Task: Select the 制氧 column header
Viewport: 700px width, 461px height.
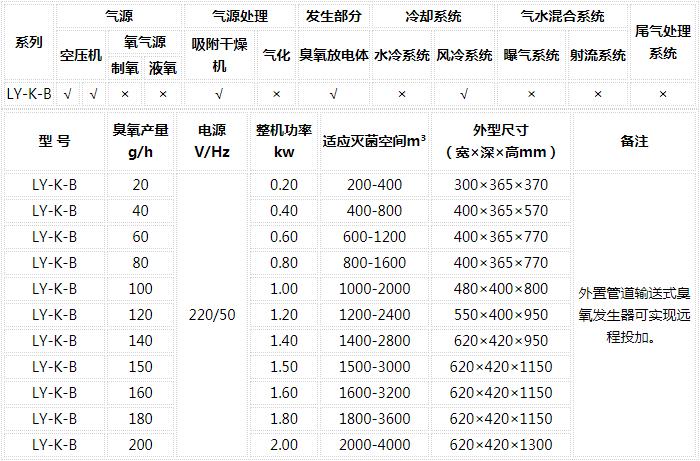Action: pos(125,68)
